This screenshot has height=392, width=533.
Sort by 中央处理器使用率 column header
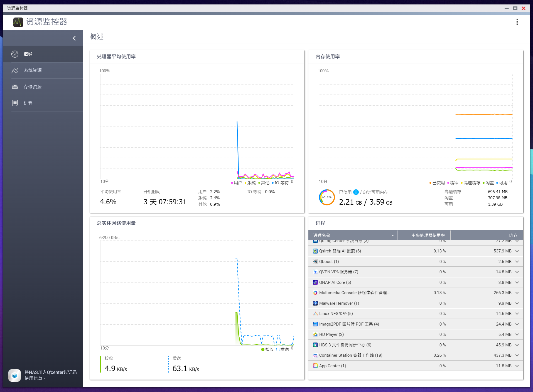click(x=424, y=235)
